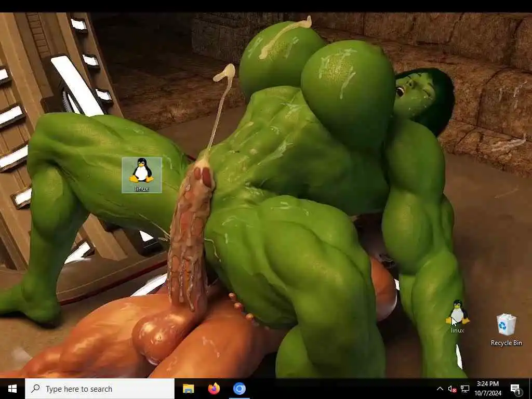Select the linux shortcut beside Recycle Bin

pos(457,316)
